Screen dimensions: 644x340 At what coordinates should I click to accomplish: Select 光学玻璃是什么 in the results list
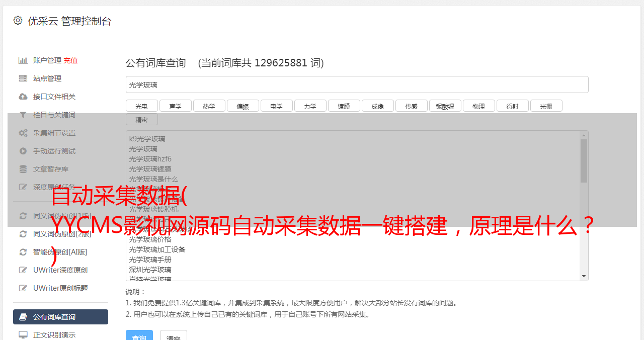pyautogui.click(x=153, y=179)
